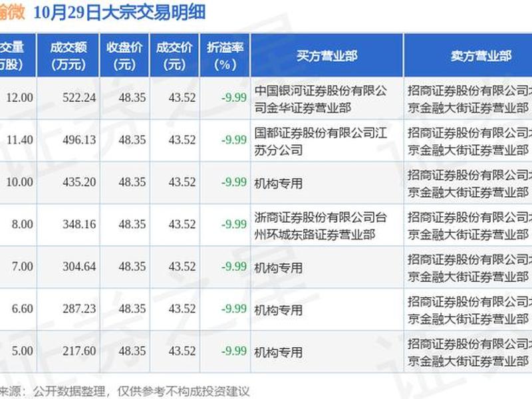Screen dimensions: 532x399
Task: Click the 成交额(万元) column header
Action: pyautogui.click(x=68, y=56)
